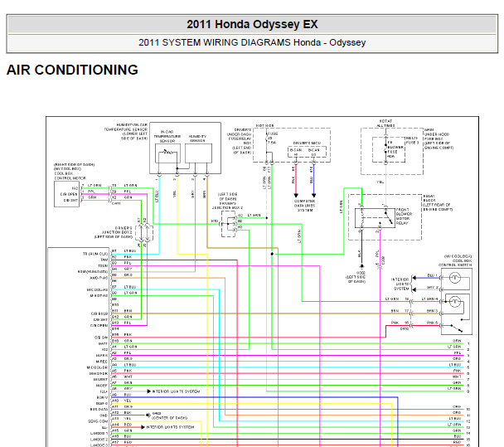Click the "C/B OPEN" label in cool box motor

click(x=69, y=195)
